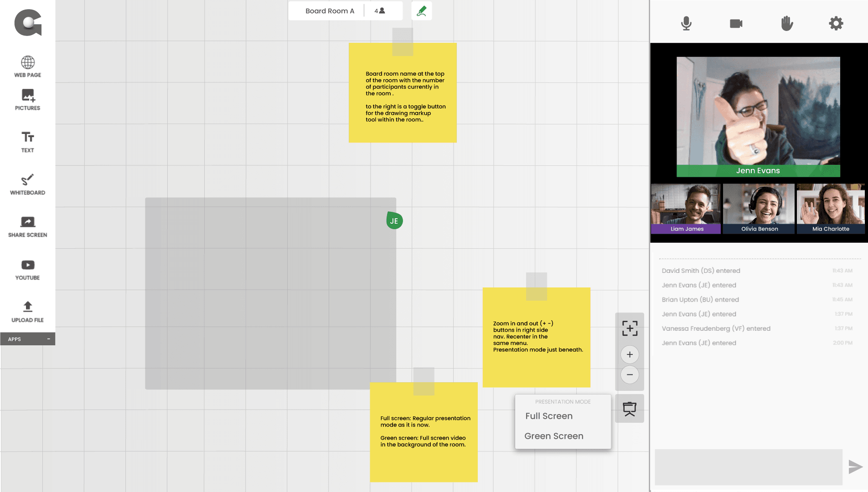Screen dimensions: 868x492
Task: Select Olivia Benson video thumbnail
Action: pos(759,209)
